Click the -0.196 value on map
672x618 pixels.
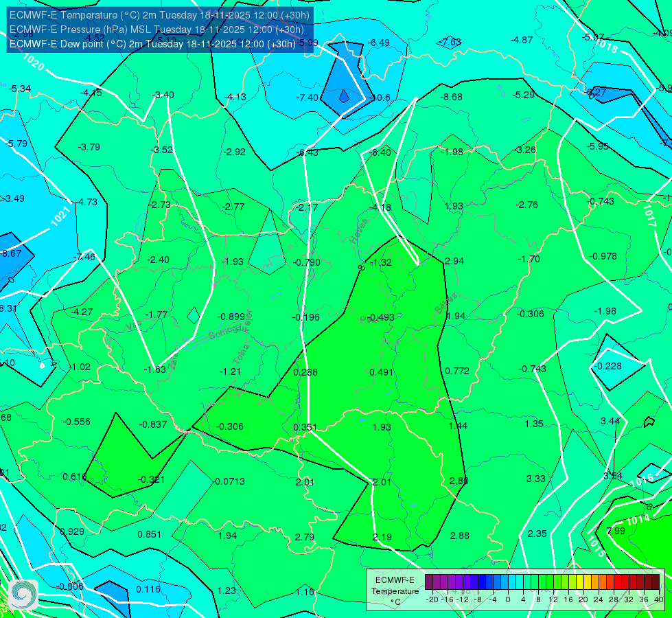click(306, 317)
